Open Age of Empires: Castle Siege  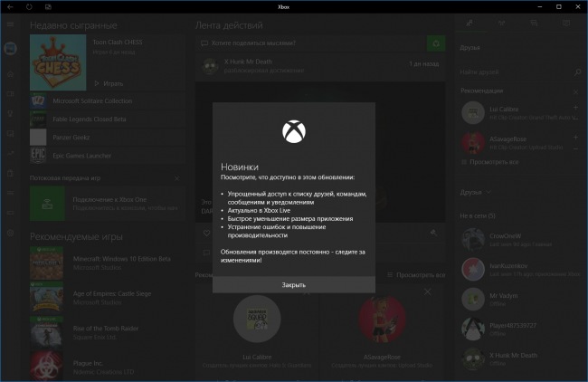click(107, 298)
